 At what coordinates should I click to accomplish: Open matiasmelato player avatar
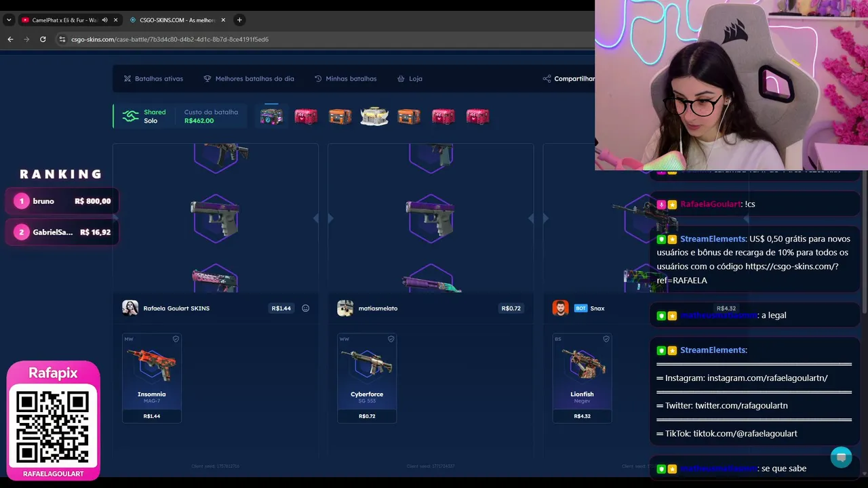point(345,308)
